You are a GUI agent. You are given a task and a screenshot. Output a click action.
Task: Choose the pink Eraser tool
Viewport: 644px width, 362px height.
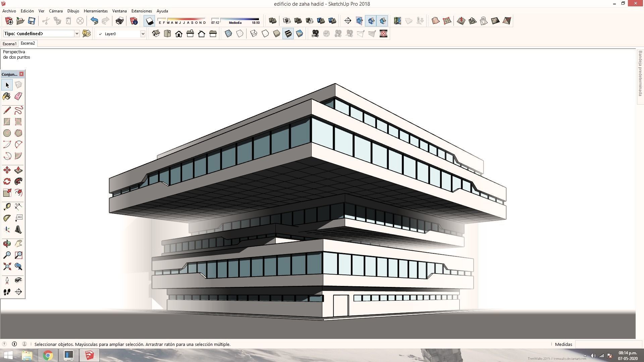18,97
